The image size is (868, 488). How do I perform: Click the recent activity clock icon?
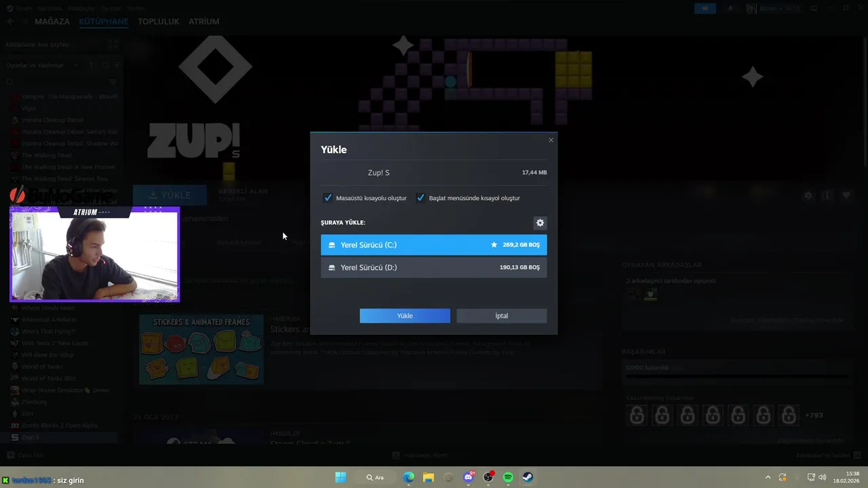[106, 65]
